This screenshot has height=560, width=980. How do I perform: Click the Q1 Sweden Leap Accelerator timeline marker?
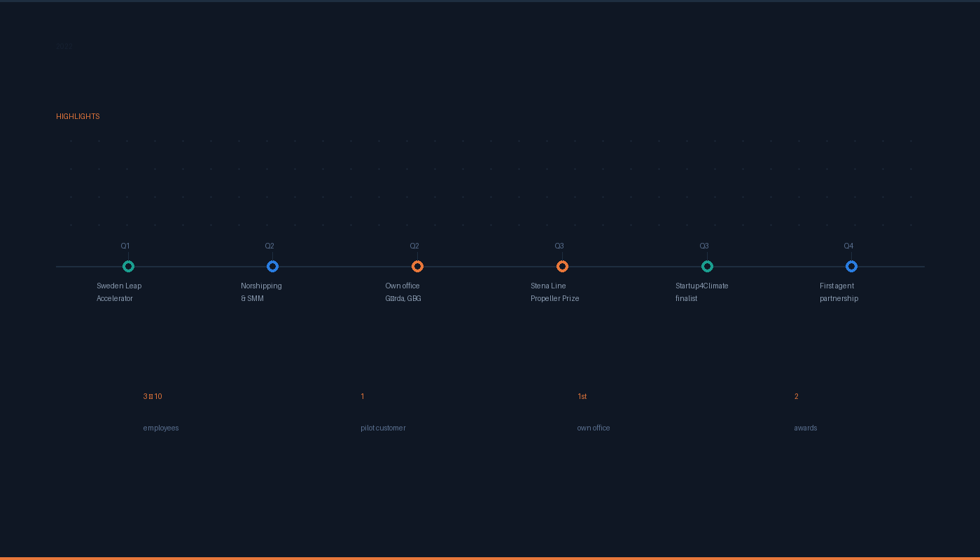tap(128, 266)
